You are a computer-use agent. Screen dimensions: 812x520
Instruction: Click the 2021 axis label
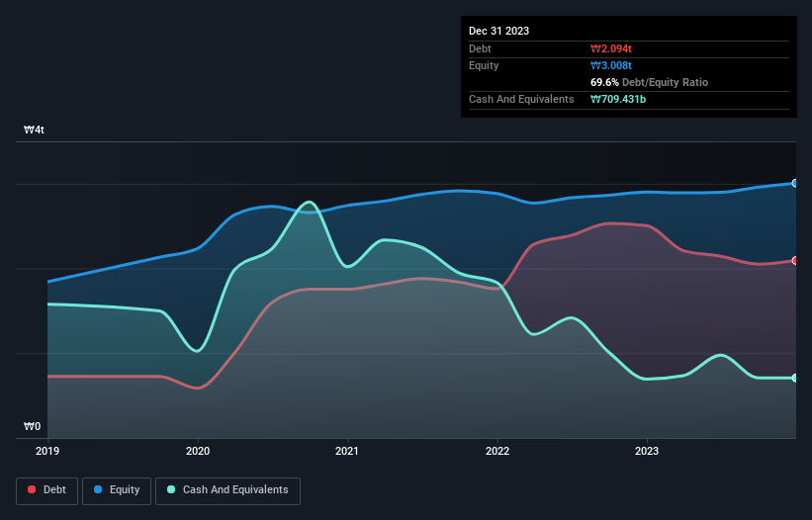(347, 451)
